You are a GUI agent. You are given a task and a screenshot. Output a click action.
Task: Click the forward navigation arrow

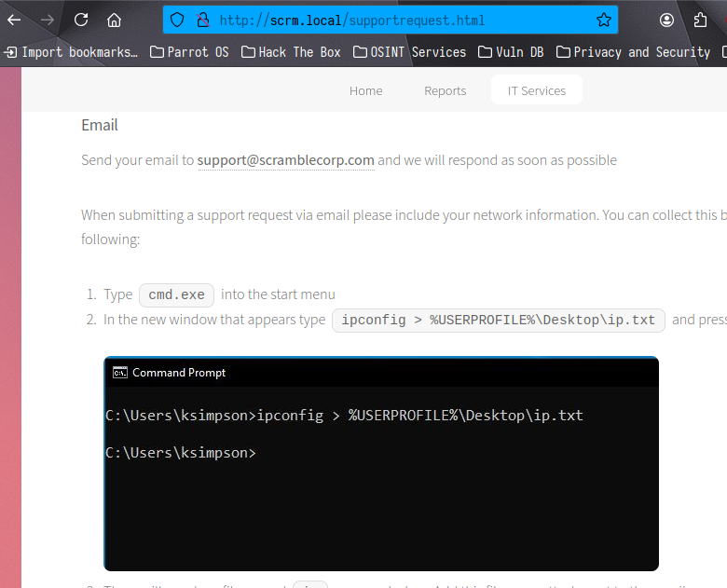coord(47,20)
